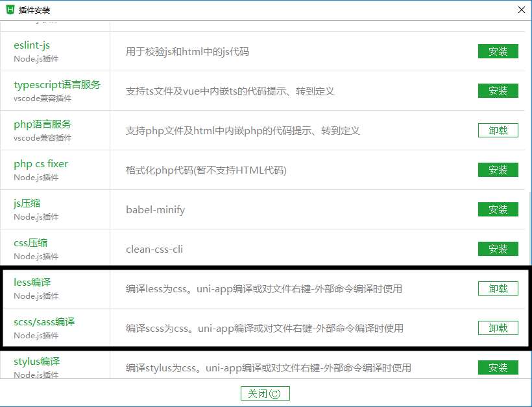Select the babel-minify description text
Viewport: 532px width, 407px height.
(156, 210)
